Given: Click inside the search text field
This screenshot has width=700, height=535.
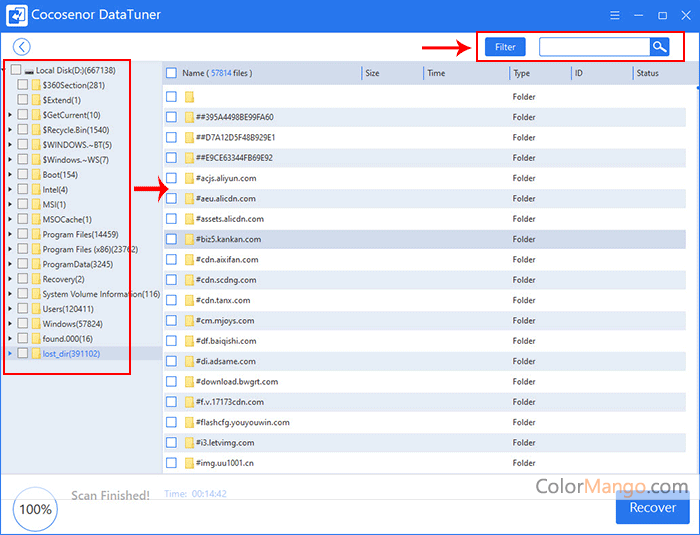Looking at the screenshot, I should [593, 47].
